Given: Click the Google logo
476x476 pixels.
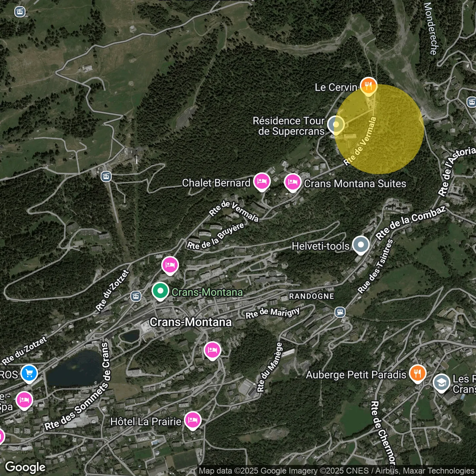Looking at the screenshot, I should coord(25,467).
